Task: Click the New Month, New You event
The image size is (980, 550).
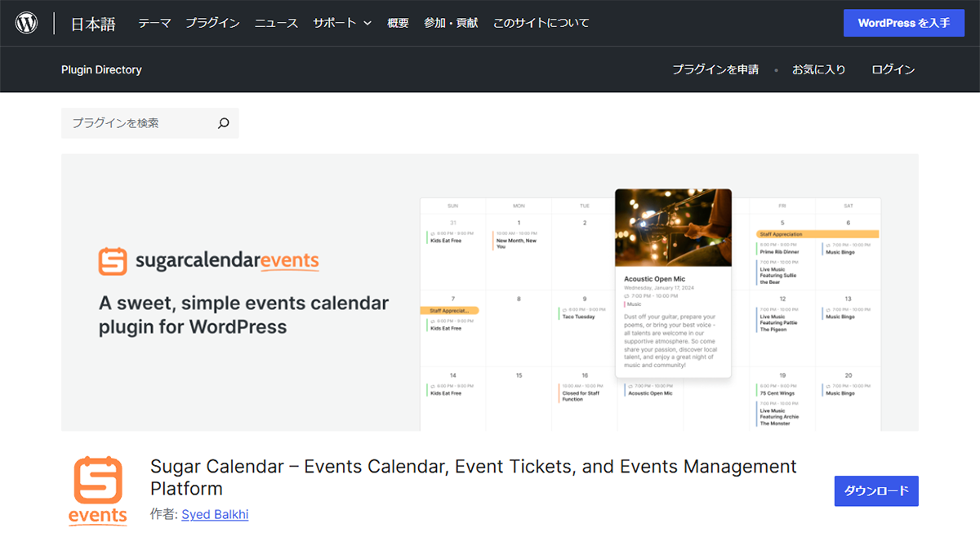Action: (x=516, y=240)
